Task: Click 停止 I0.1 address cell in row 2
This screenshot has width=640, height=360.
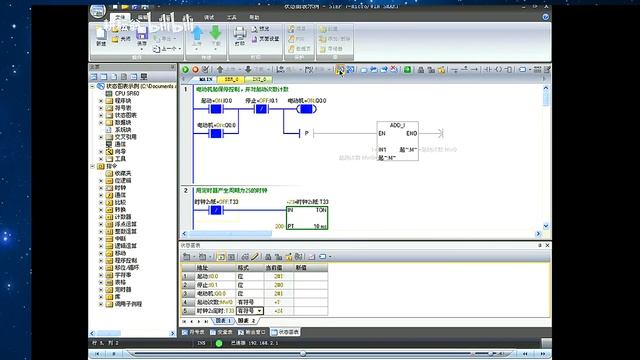Action: click(216, 285)
